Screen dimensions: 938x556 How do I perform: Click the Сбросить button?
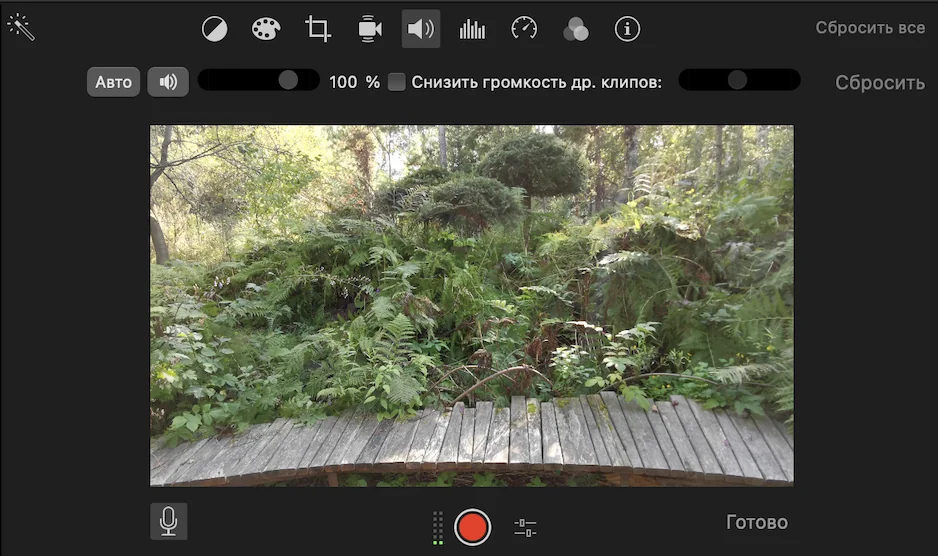tap(880, 83)
